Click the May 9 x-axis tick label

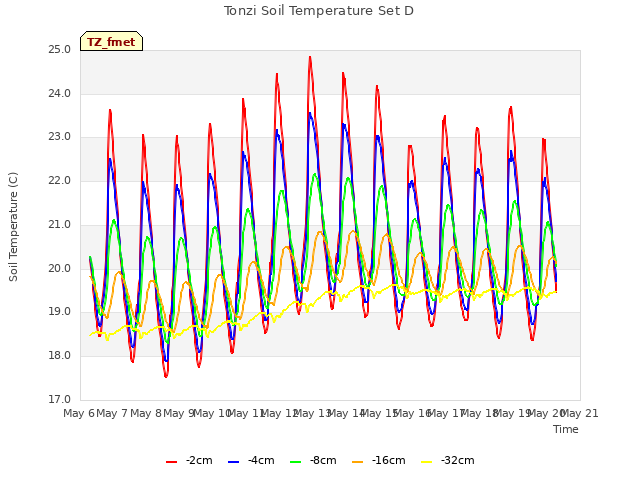click(x=178, y=413)
